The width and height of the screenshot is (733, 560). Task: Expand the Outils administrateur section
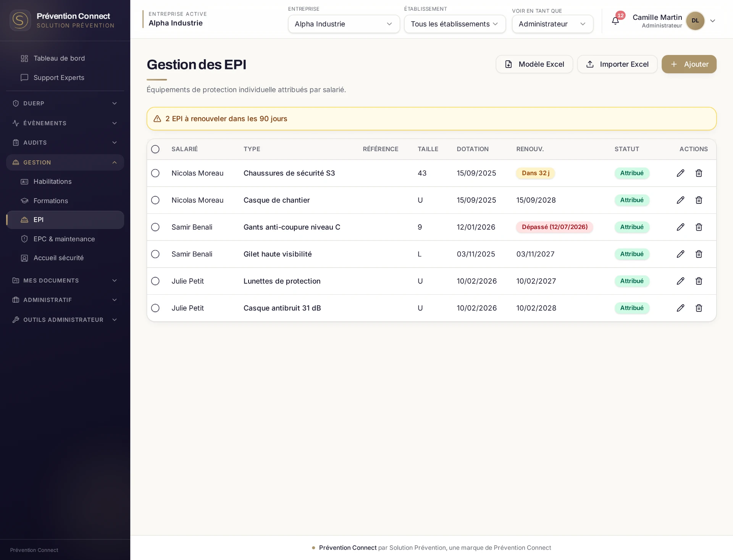pos(65,320)
